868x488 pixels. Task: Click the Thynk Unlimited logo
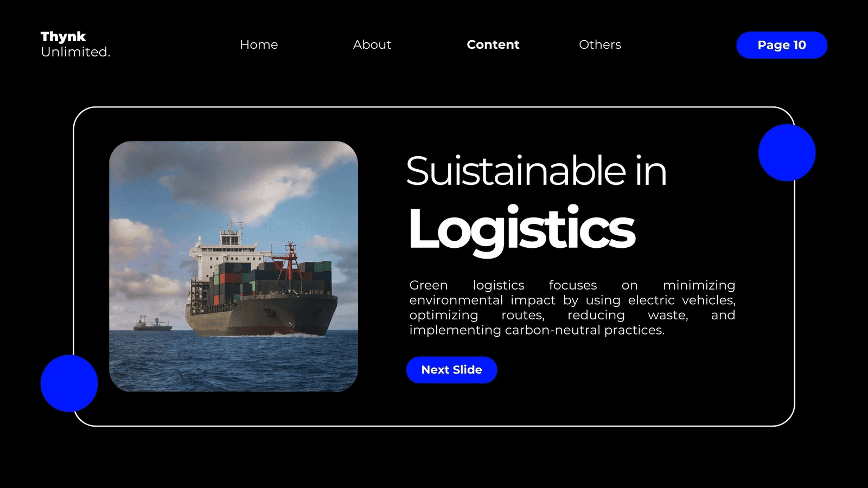point(75,44)
